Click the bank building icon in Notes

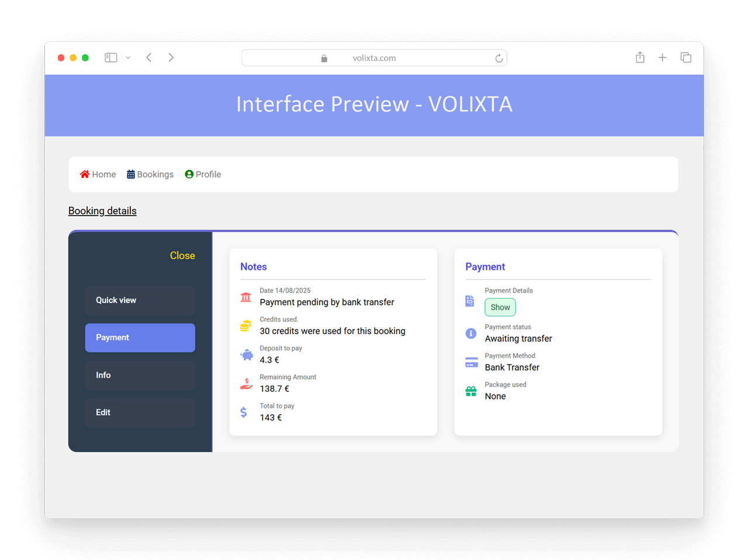[x=246, y=297]
